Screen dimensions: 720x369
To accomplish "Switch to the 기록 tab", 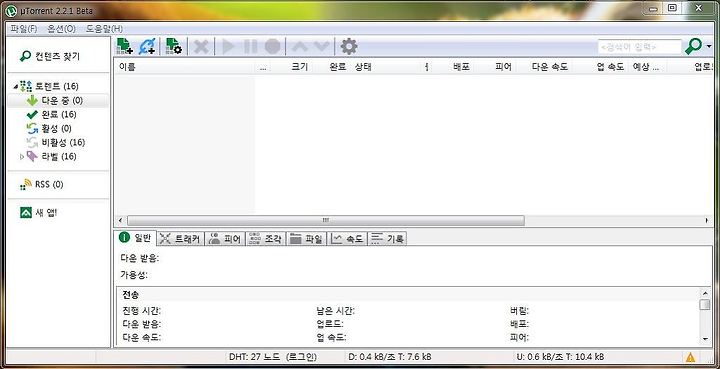I will click(x=387, y=239).
